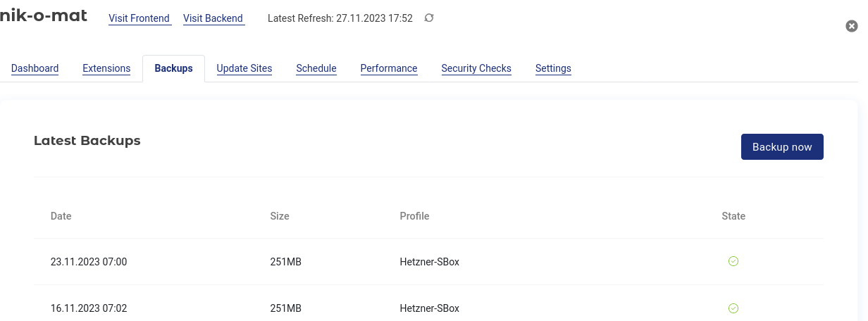Click the refresh icon beside Latest Refresh
The image size is (868, 321).
point(428,18)
